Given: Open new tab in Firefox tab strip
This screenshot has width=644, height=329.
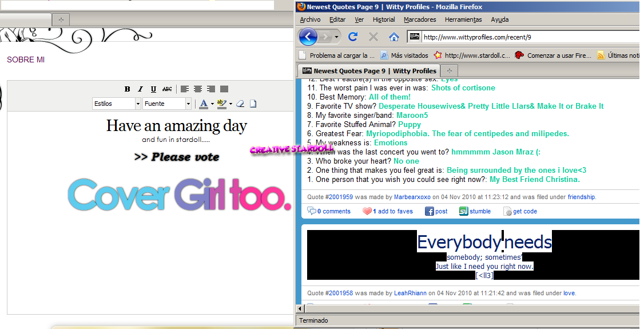Looking at the screenshot, I should pyautogui.click(x=450, y=70).
